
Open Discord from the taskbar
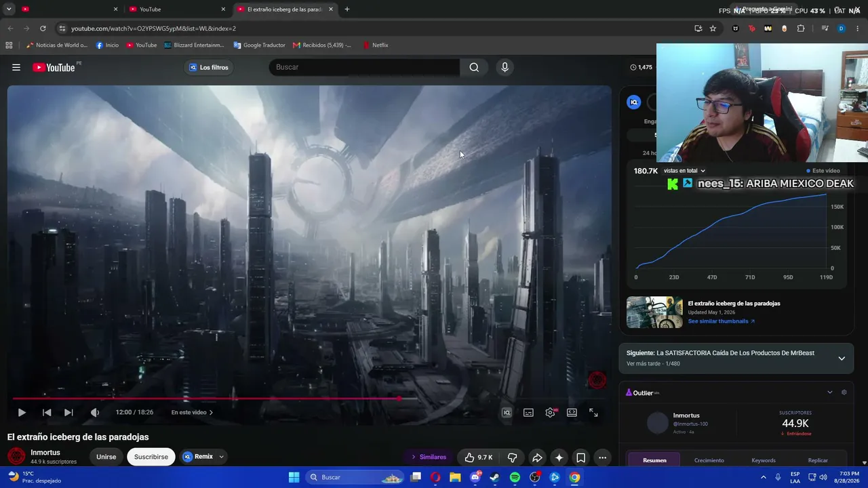click(475, 477)
